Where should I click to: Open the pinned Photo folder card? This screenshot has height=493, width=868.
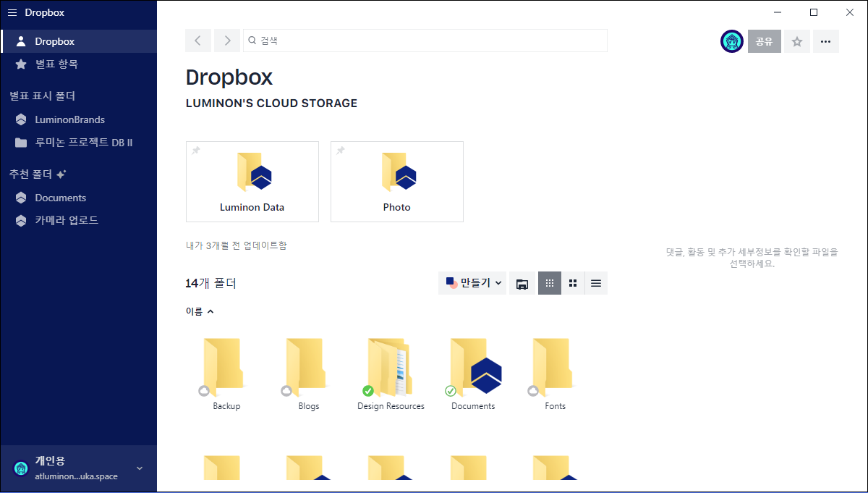[397, 182]
